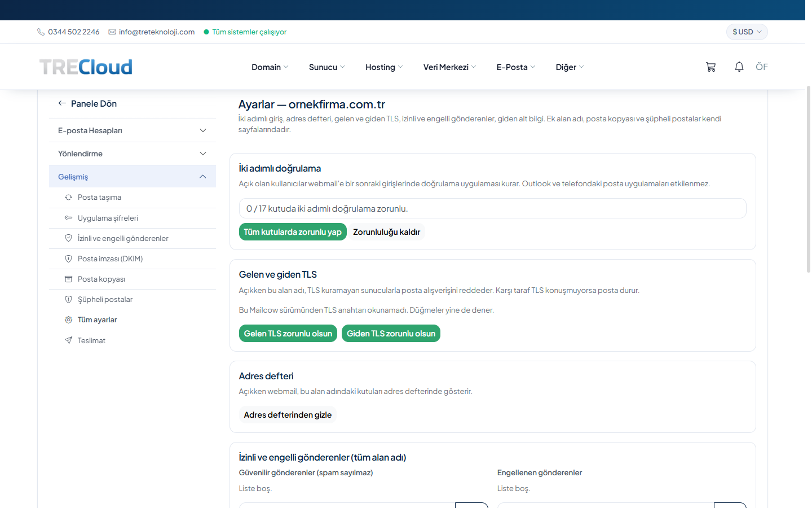Image resolution: width=812 pixels, height=508 pixels.
Task: Expand the E-posta Hesapları section
Action: click(133, 130)
